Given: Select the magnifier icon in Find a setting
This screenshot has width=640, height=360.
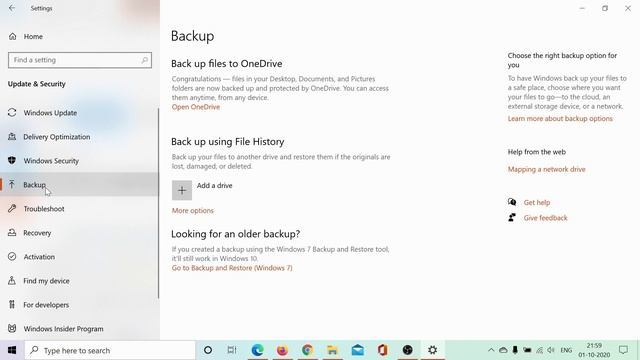Looking at the screenshot, I should [144, 60].
